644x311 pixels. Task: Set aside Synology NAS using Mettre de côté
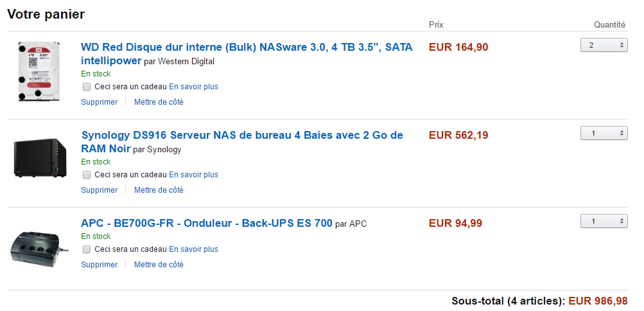point(159,190)
